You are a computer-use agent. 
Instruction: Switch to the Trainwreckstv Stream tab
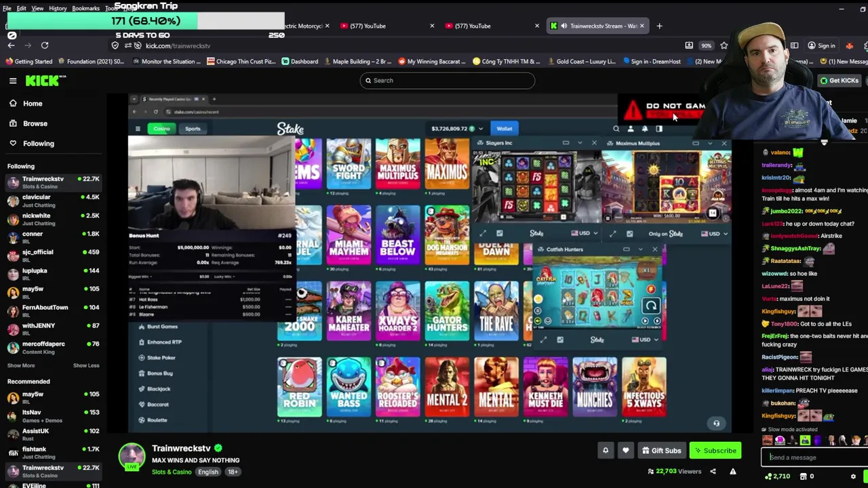coord(597,26)
